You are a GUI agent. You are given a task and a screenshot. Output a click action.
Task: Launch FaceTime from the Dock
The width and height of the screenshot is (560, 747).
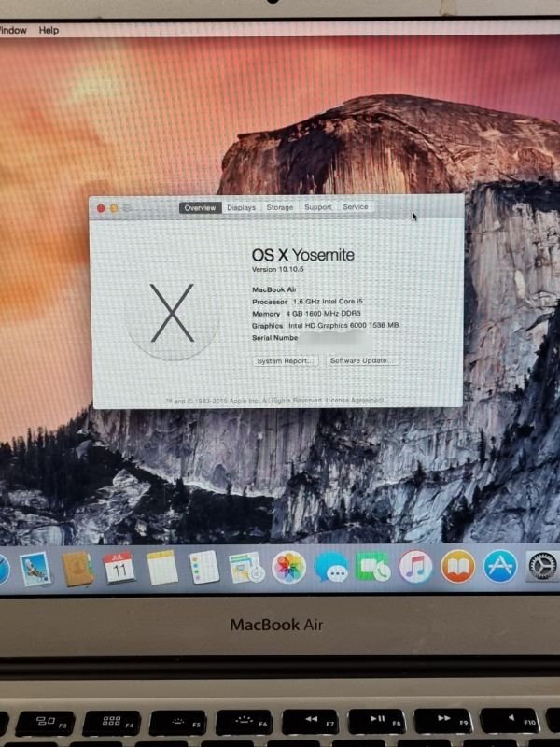pos(372,567)
